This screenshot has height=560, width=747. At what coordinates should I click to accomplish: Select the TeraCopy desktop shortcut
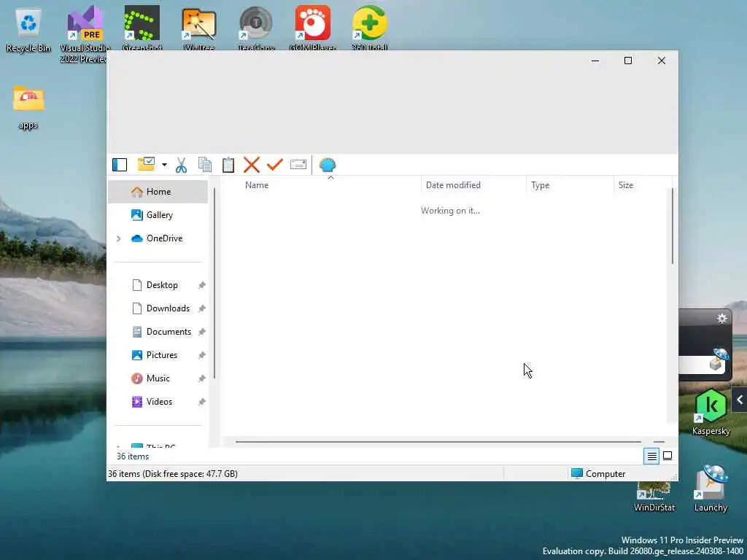pos(256,28)
